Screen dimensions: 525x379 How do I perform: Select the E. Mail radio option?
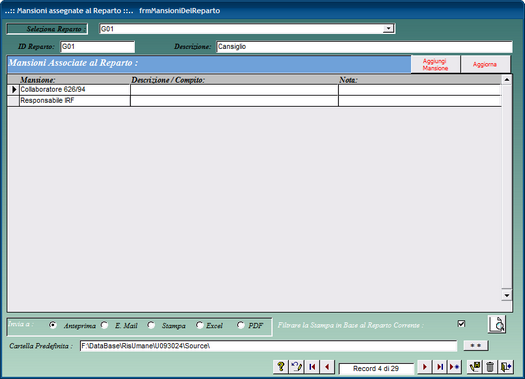tap(104, 325)
